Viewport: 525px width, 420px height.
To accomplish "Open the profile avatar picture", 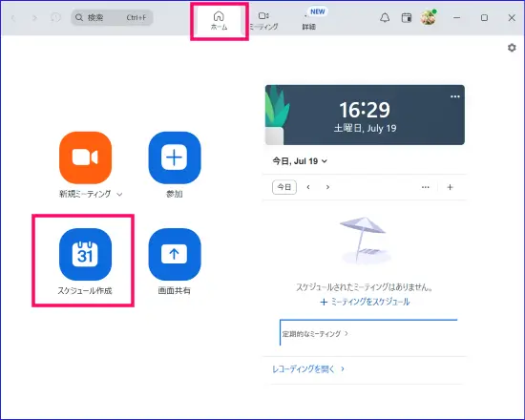I will pos(429,17).
